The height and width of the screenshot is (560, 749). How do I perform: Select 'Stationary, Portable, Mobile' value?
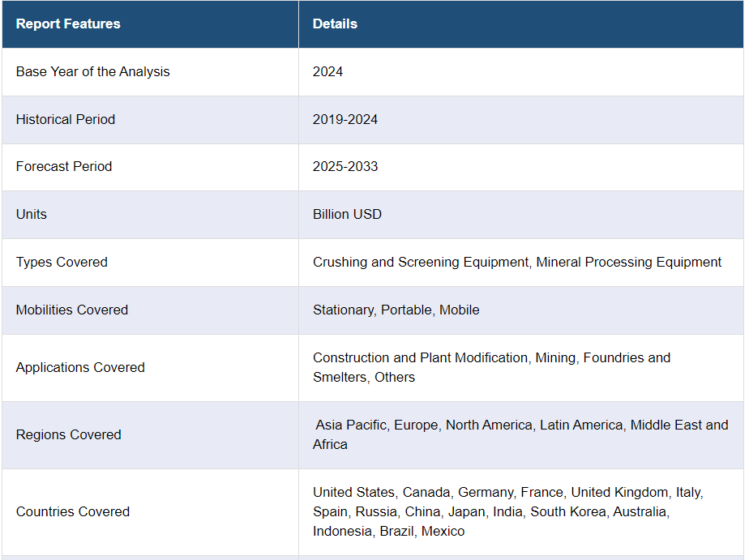[396, 310]
